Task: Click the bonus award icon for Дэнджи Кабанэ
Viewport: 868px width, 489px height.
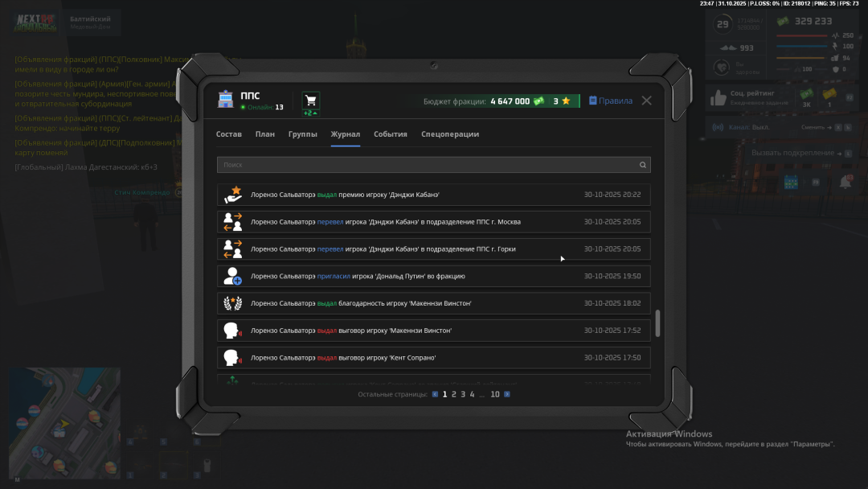Action: [x=232, y=195]
